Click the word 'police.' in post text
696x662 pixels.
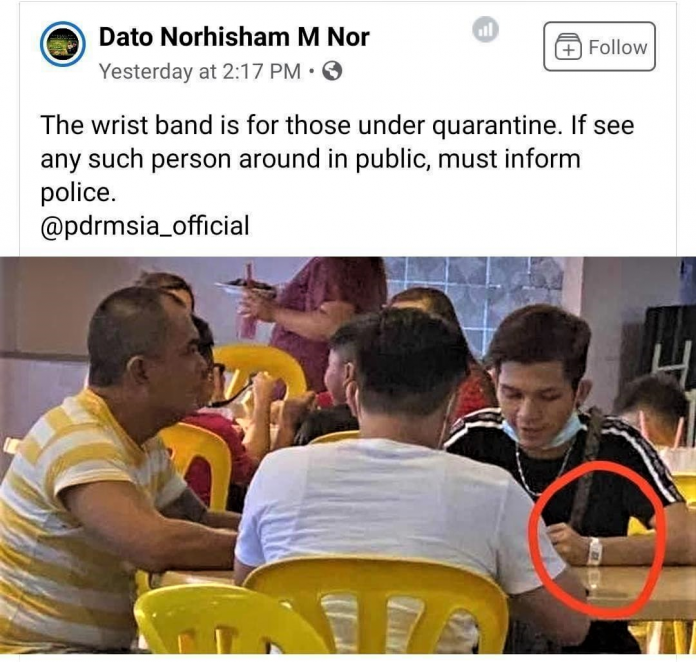(78, 193)
